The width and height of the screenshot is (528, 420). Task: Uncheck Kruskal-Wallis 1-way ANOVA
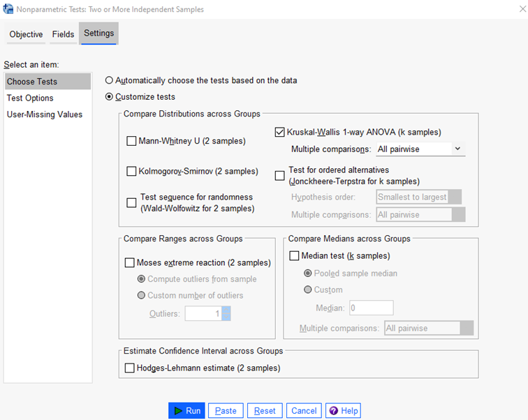pos(280,132)
